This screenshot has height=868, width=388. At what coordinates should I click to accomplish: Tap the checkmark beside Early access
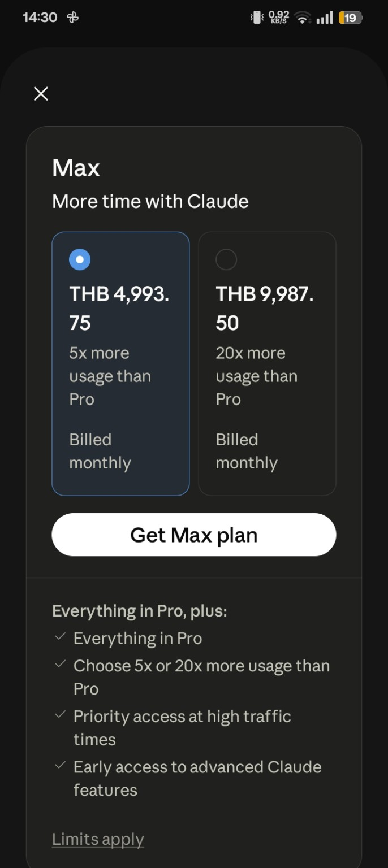pos(60,766)
